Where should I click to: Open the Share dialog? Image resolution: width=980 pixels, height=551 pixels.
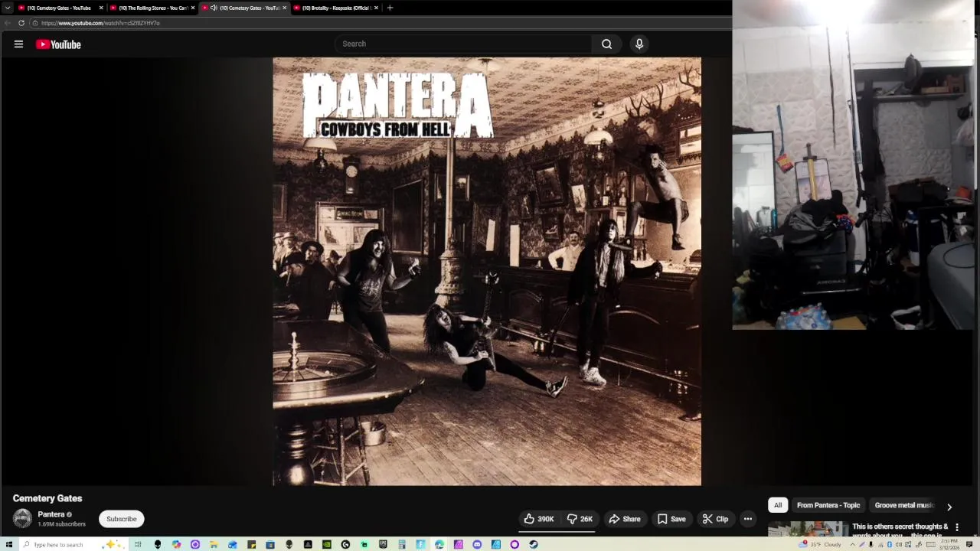click(x=625, y=519)
